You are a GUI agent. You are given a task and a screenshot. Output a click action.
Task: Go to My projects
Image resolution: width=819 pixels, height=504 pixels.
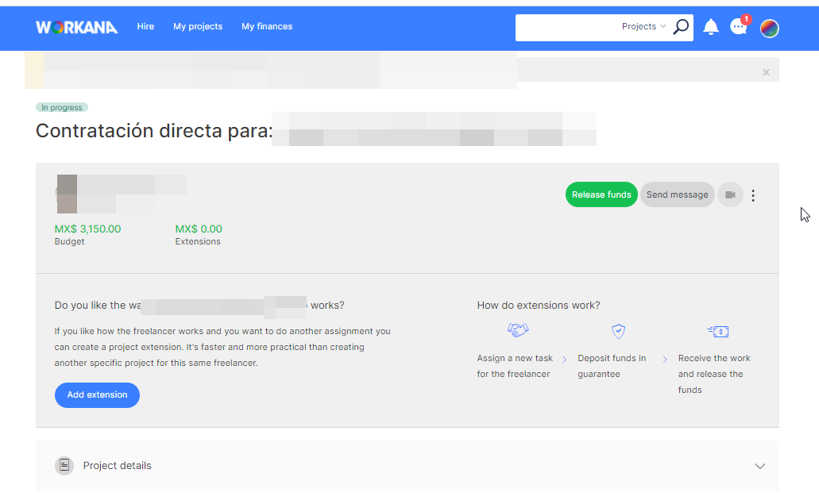[x=198, y=27]
